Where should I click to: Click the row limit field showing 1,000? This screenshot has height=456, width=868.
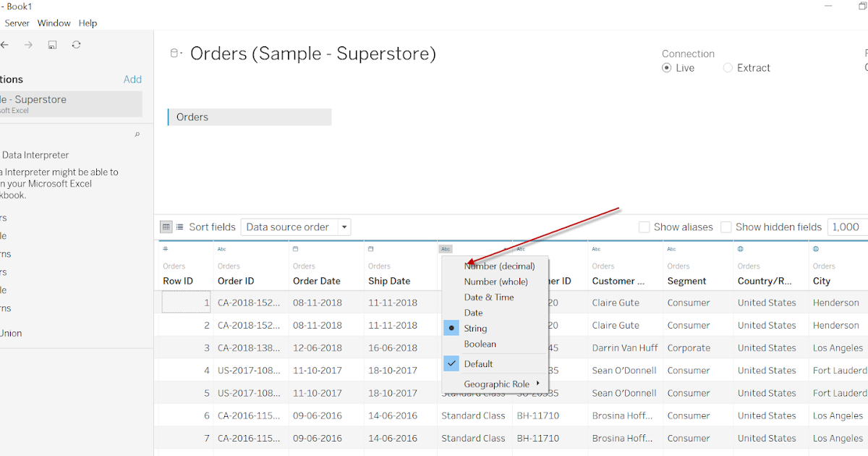coord(846,227)
